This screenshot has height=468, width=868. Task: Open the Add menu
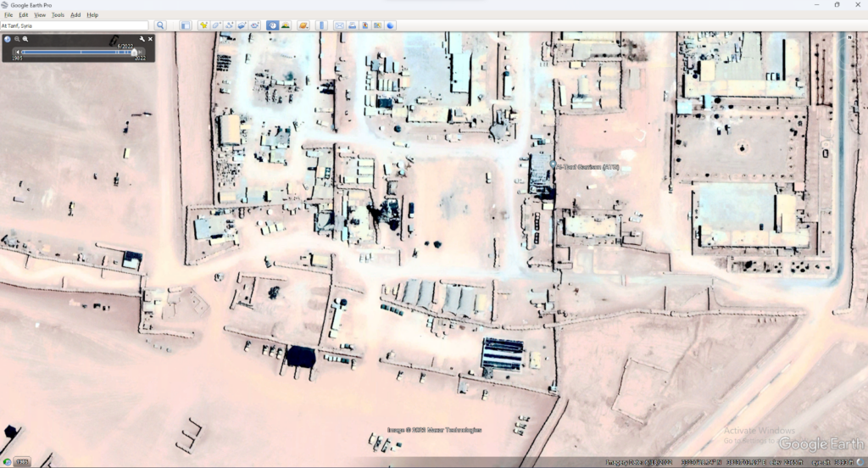pos(75,15)
